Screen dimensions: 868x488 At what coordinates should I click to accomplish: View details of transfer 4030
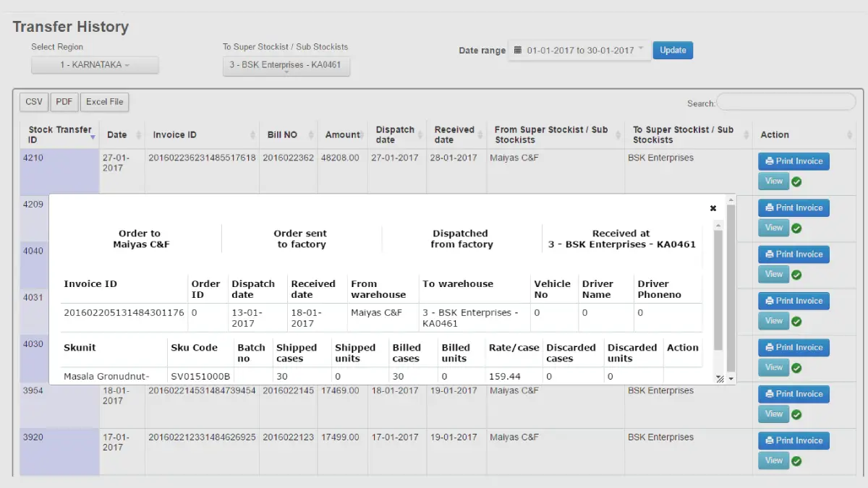click(773, 367)
